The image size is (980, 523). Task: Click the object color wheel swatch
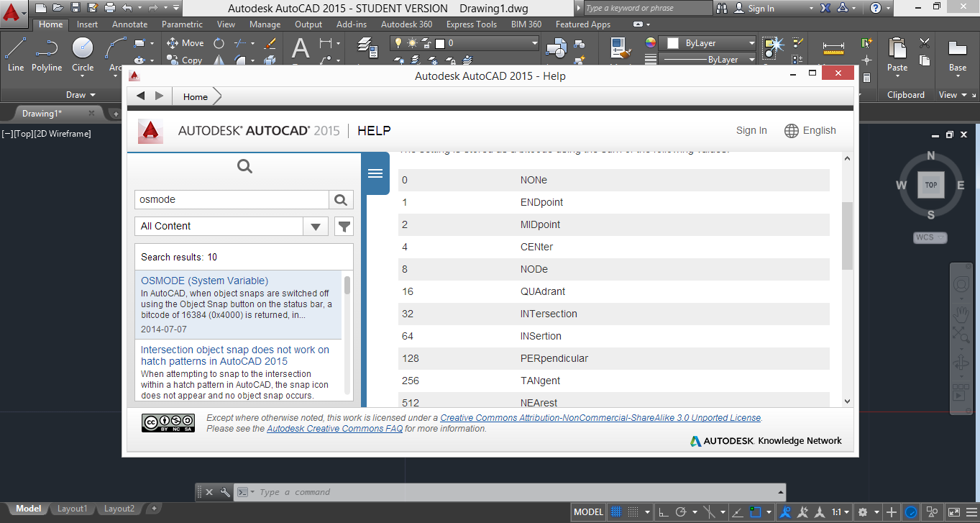click(x=650, y=42)
